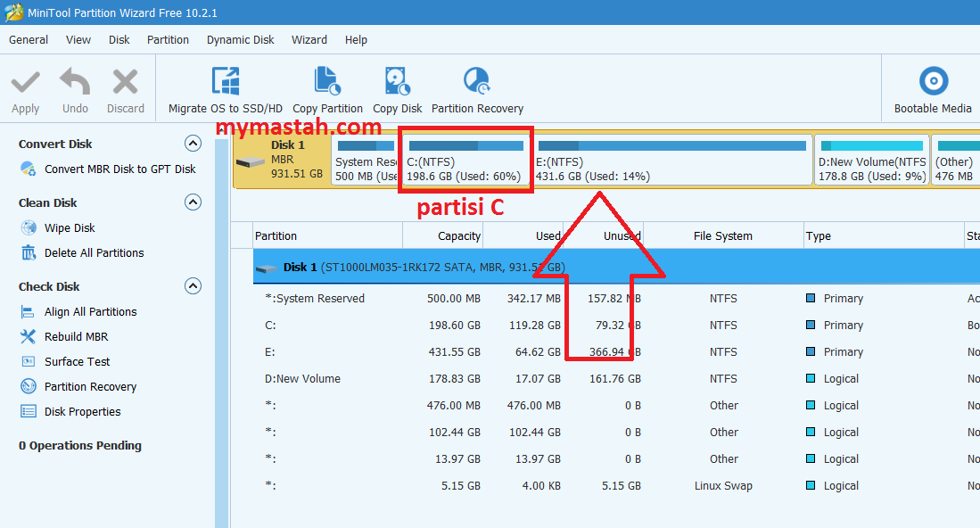Sort by the Partition column header

(x=327, y=235)
